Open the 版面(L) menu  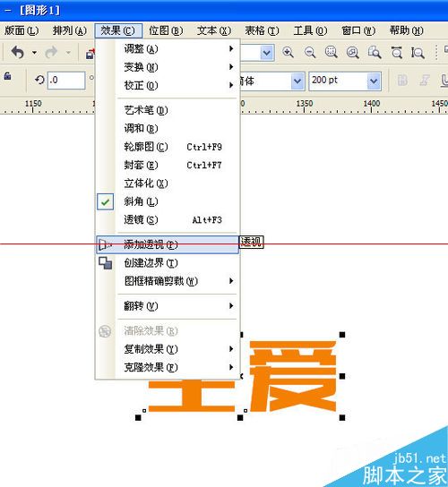click(22, 30)
